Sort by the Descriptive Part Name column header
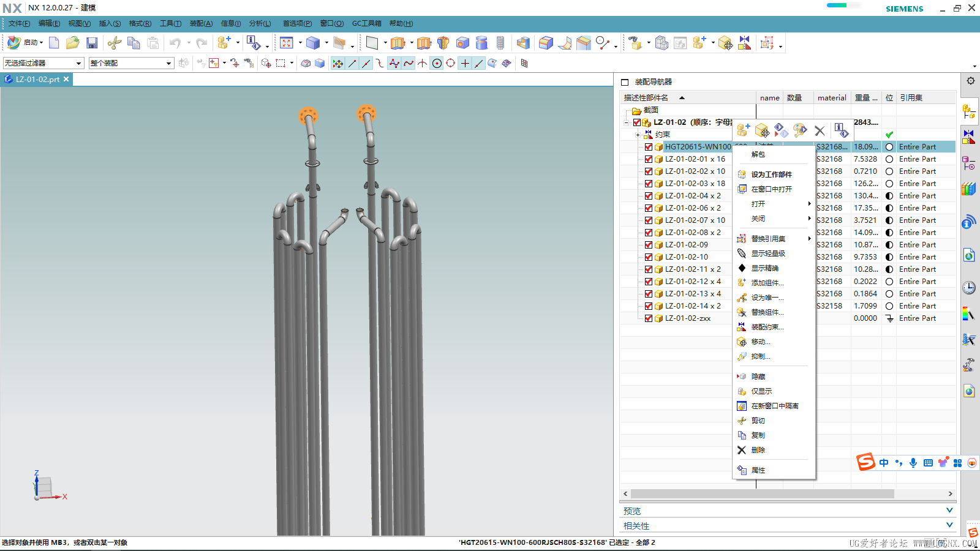The width and height of the screenshot is (980, 551). coord(688,98)
